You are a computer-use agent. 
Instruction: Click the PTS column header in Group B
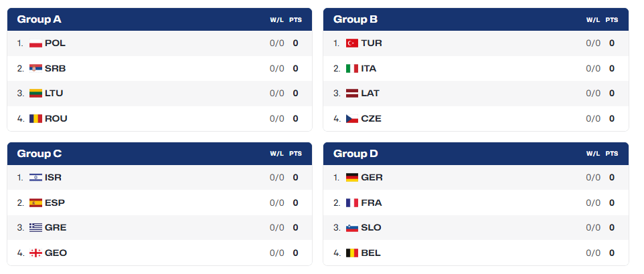pyautogui.click(x=612, y=19)
